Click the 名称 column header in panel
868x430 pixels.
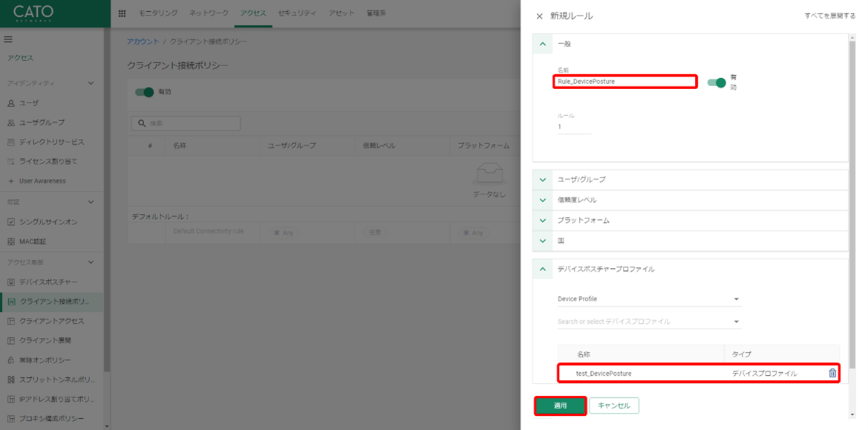point(584,354)
